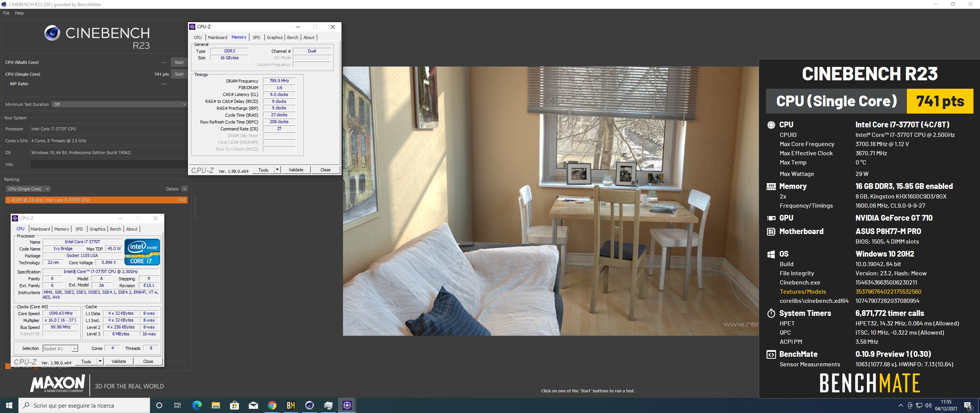The width and height of the screenshot is (980, 413).
Task: Open Tools dropdown arrow in Memory CPU-Z window
Action: [x=278, y=170]
